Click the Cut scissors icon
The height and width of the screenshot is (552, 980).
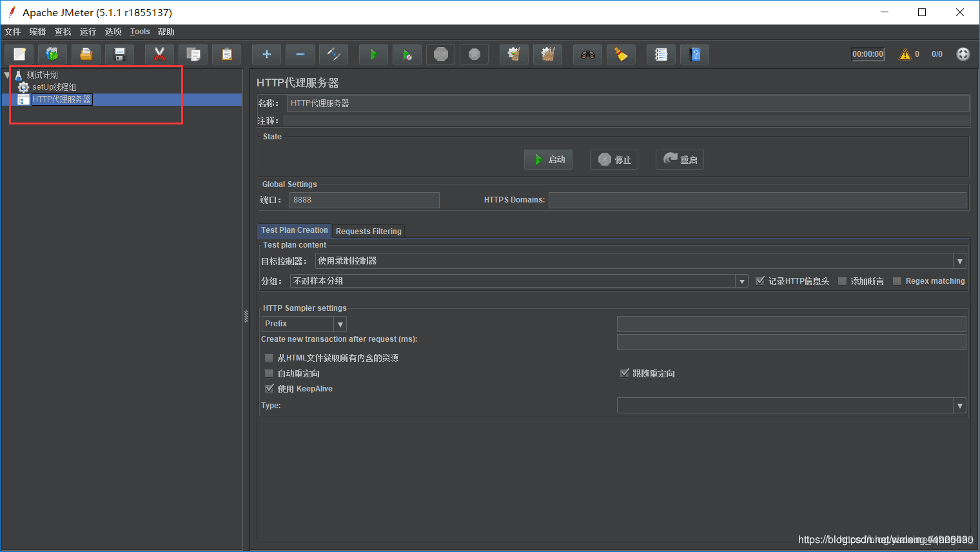[159, 54]
